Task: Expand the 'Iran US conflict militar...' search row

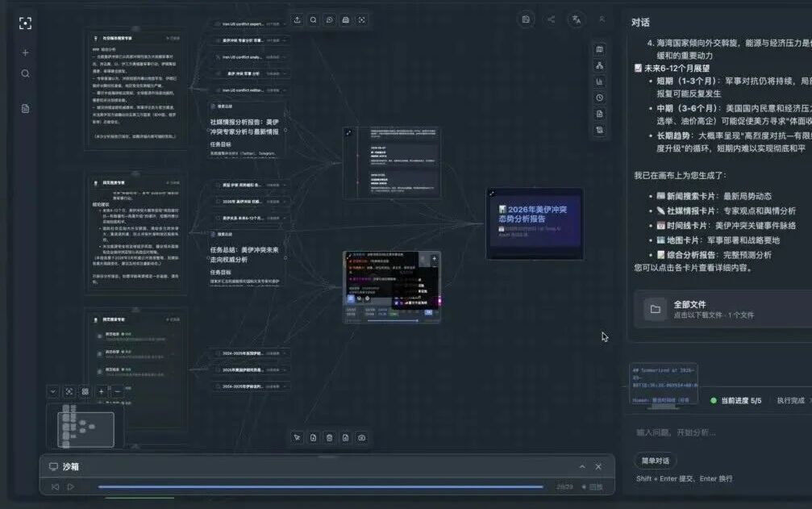Action: tap(251, 90)
